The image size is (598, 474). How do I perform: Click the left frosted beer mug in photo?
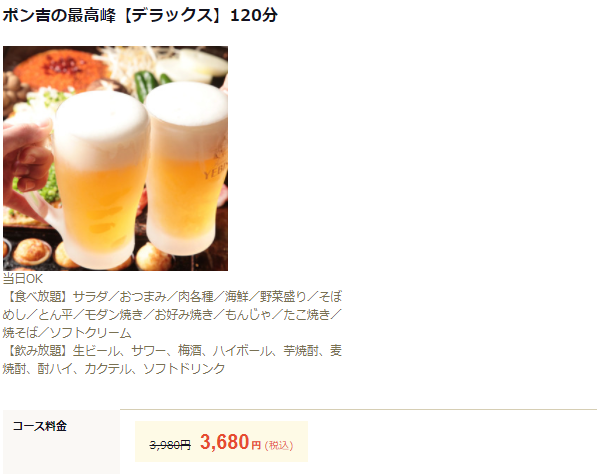99,179
